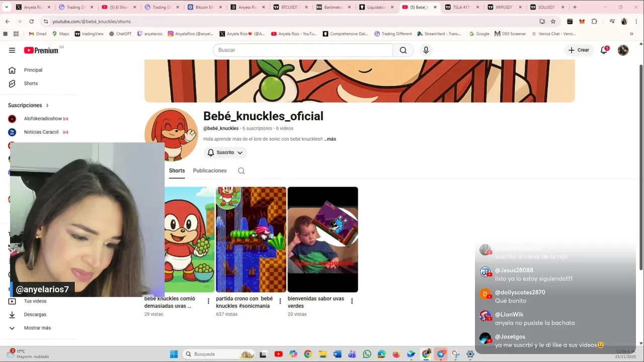Open Microsoft Teams from taskbar
The image size is (644, 362).
point(352,354)
